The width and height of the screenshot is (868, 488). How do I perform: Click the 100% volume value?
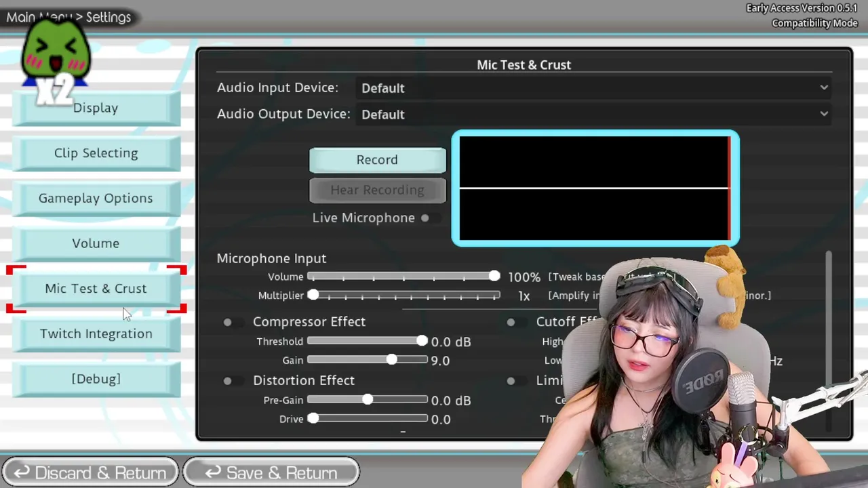click(524, 277)
